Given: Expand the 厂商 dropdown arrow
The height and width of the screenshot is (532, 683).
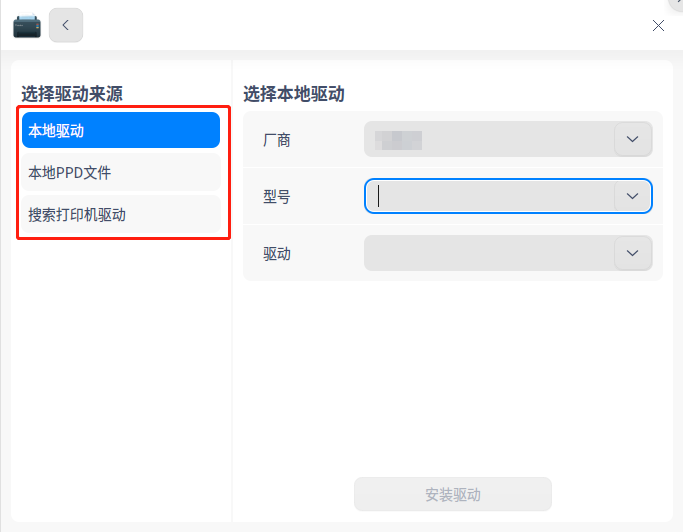Looking at the screenshot, I should tap(632, 139).
